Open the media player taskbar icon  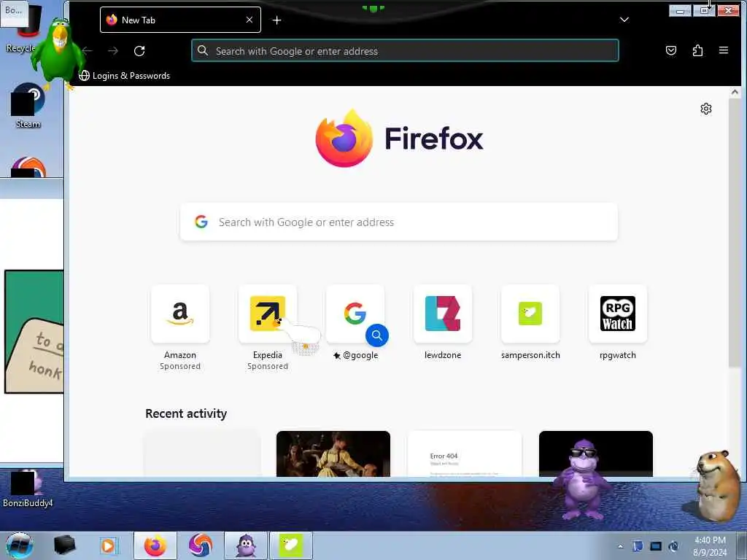click(108, 545)
